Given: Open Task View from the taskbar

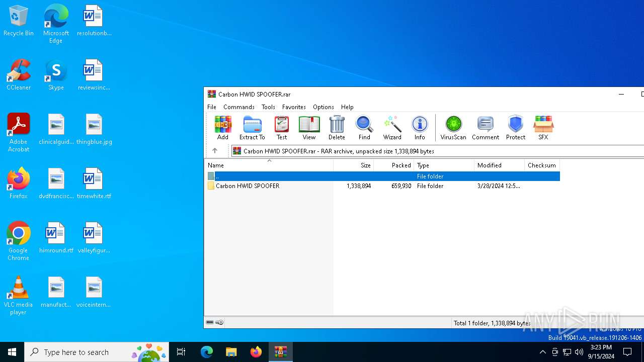Looking at the screenshot, I should click(x=181, y=352).
